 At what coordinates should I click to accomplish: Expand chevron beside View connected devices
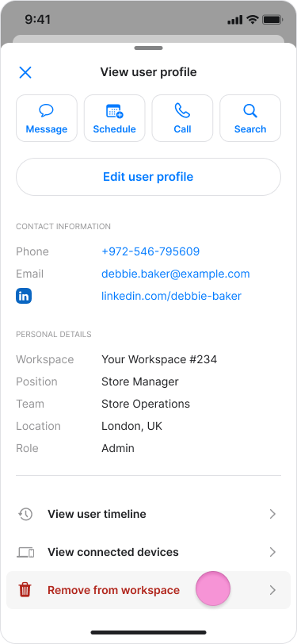pos(272,552)
